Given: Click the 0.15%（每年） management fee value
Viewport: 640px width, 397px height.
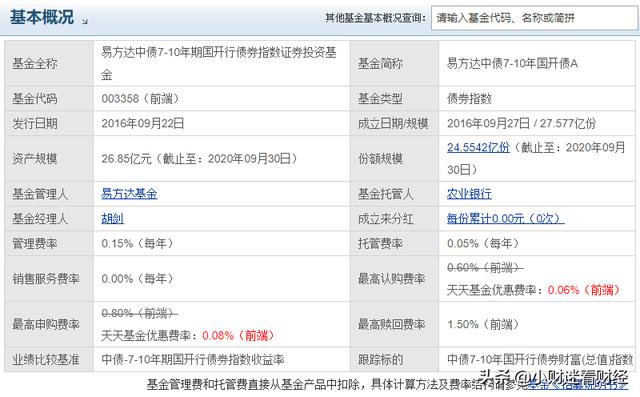Looking at the screenshot, I should (x=138, y=244).
